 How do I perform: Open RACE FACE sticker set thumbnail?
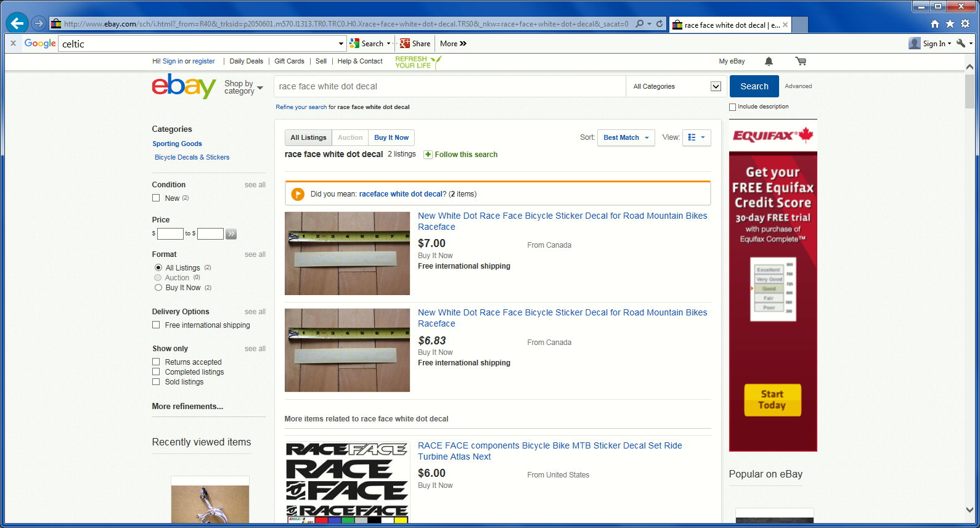click(347, 482)
